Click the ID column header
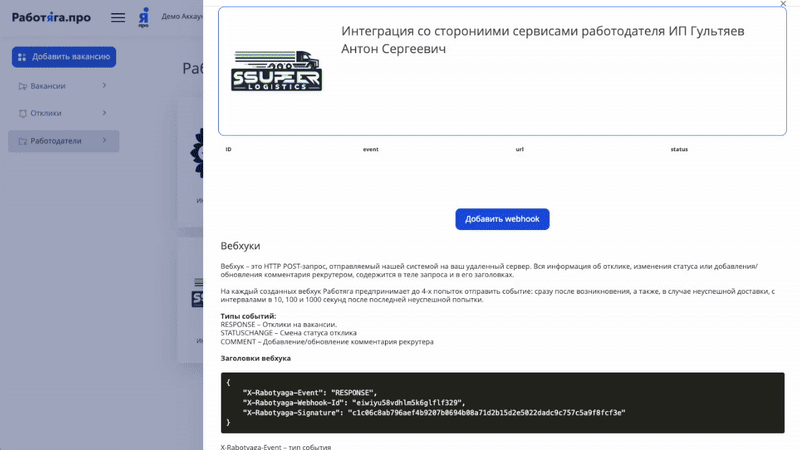Viewport: 800px width, 450px height. pos(229,149)
